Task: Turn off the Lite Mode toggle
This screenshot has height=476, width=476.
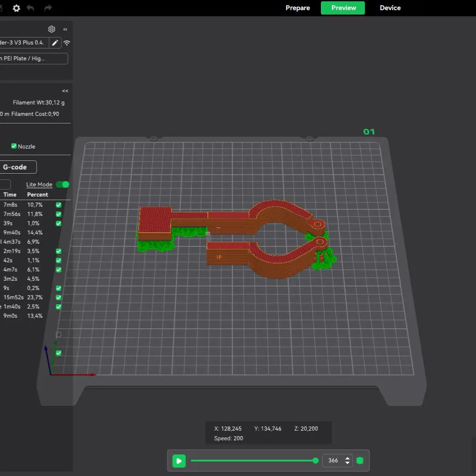Action: coord(62,185)
